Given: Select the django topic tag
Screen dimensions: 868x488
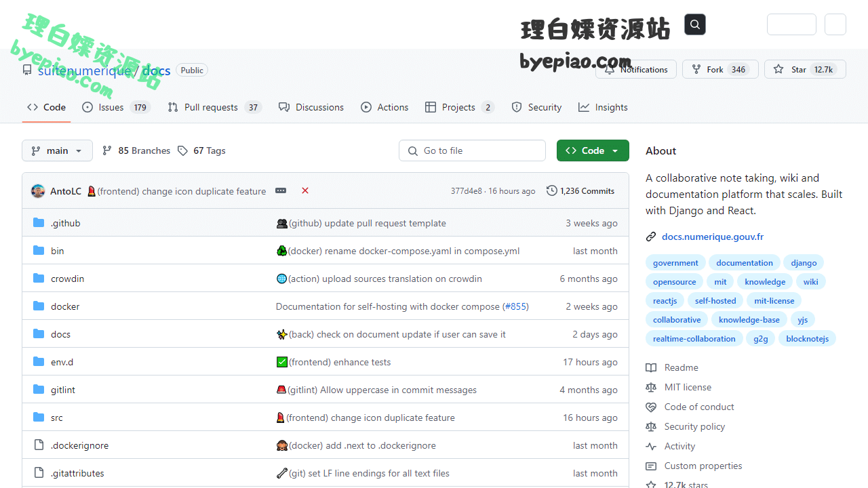Looking at the screenshot, I should point(804,263).
